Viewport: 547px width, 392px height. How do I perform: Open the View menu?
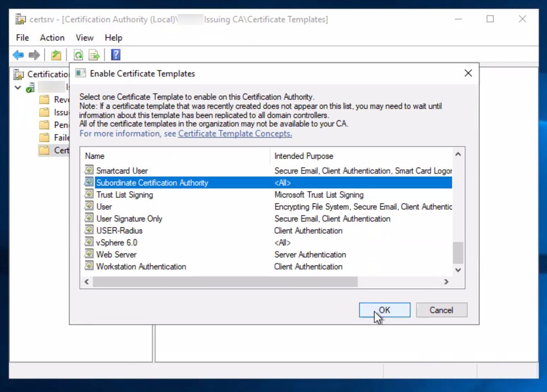point(84,38)
